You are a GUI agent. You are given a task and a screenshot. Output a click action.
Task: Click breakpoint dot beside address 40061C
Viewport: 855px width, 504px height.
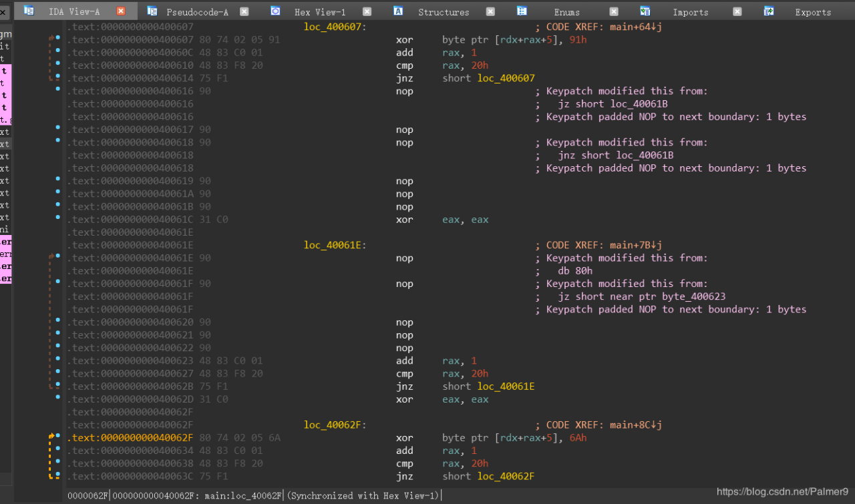[58, 219]
